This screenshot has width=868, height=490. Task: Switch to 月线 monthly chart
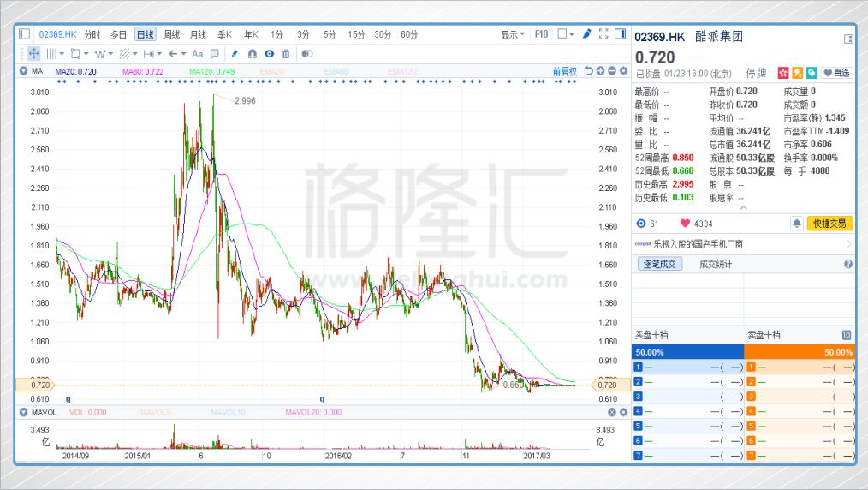pyautogui.click(x=198, y=34)
